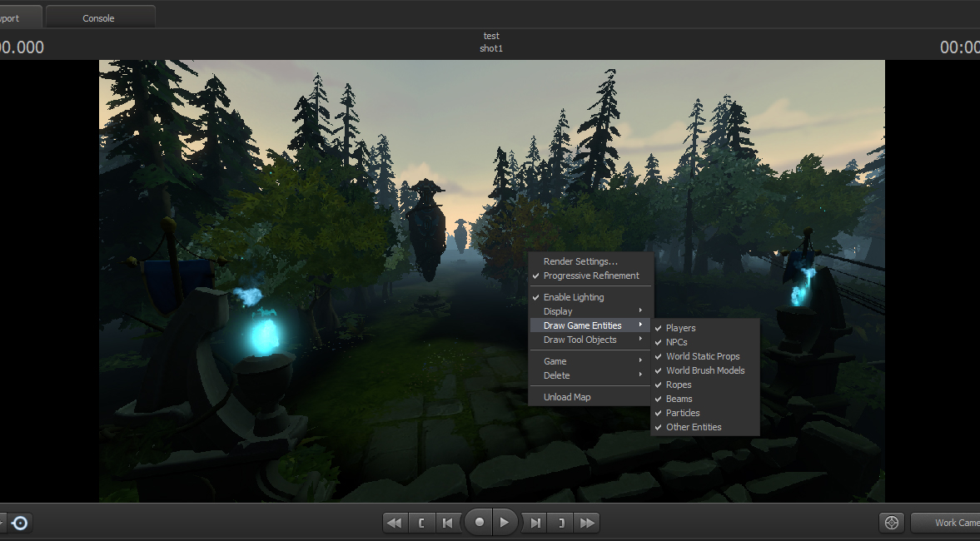Screen dimensions: 980x541
Task: Click the "shot1" label above the viewport
Action: coord(491,49)
